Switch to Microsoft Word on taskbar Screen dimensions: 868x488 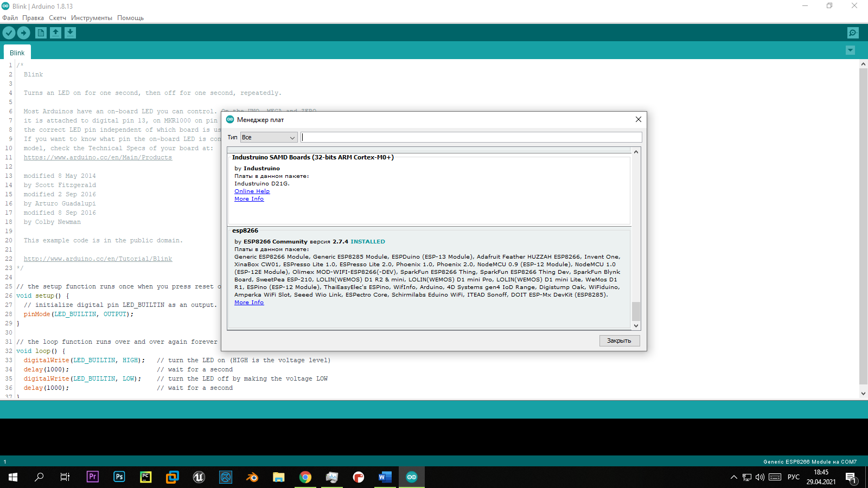pos(385,477)
